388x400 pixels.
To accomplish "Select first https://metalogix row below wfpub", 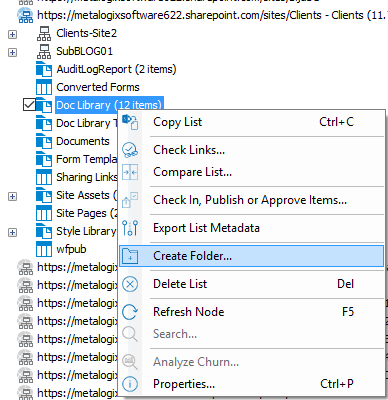I will tap(77, 267).
